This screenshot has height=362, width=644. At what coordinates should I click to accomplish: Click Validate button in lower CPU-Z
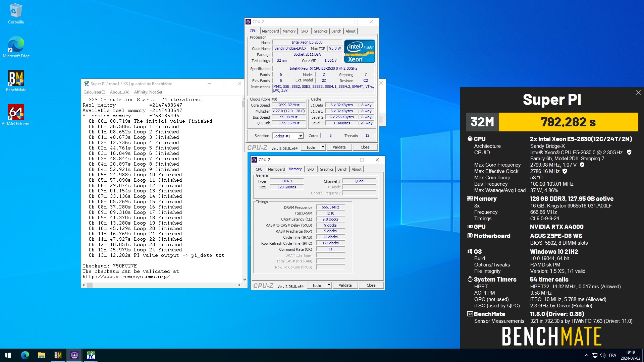345,285
